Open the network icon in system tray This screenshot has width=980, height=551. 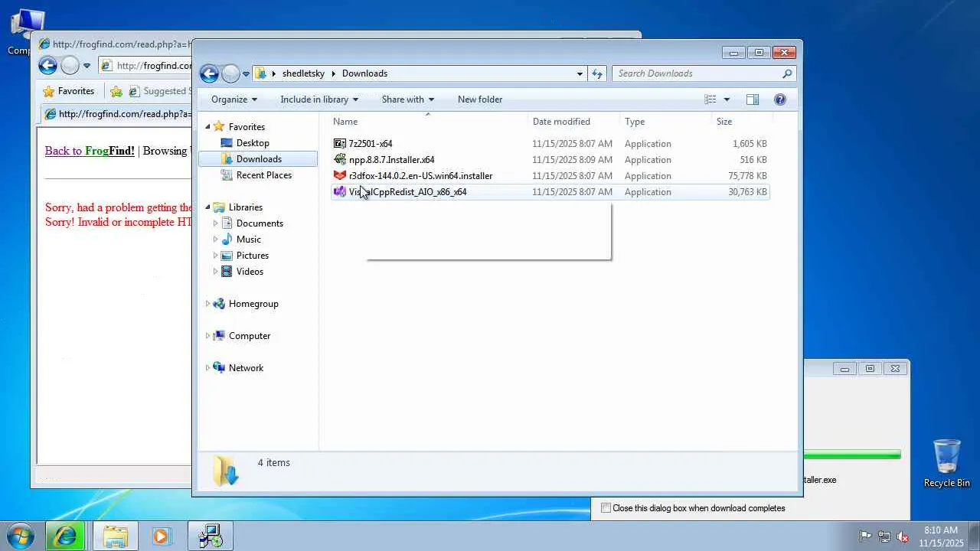pyautogui.click(x=884, y=536)
